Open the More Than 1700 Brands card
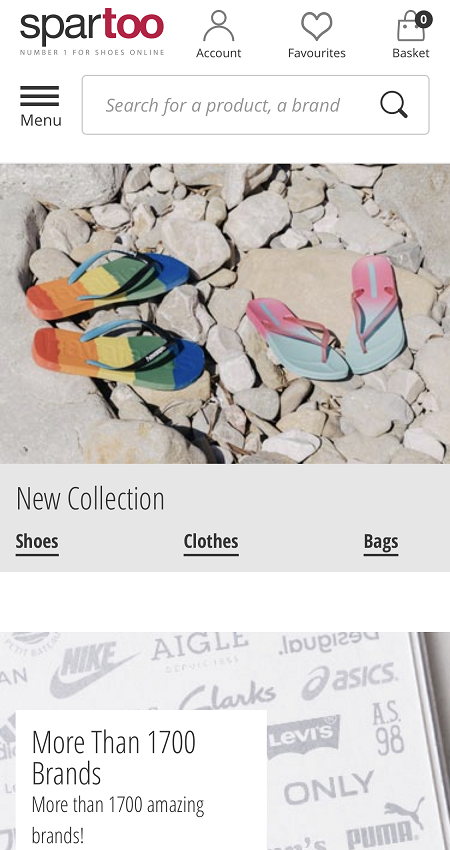This screenshot has height=850, width=450. click(x=141, y=781)
